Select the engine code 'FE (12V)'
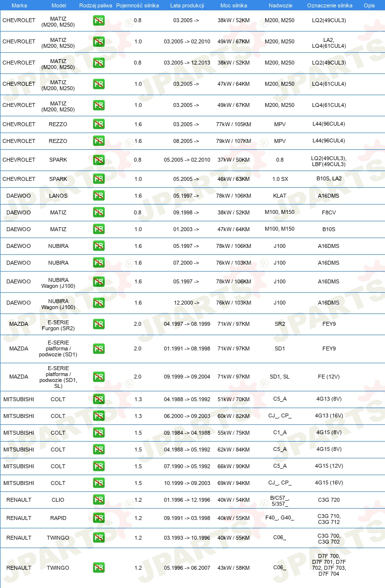This screenshot has width=385, height=588. click(x=329, y=377)
